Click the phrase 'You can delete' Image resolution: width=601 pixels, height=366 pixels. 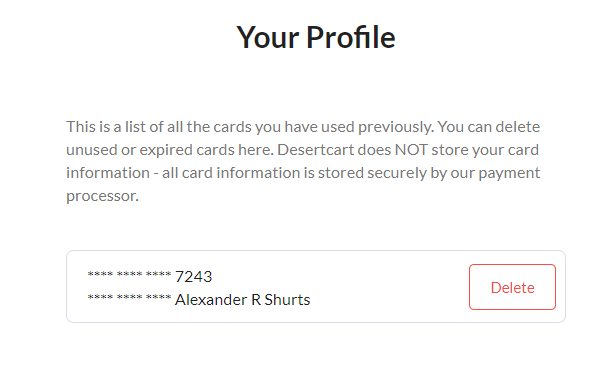(x=488, y=127)
